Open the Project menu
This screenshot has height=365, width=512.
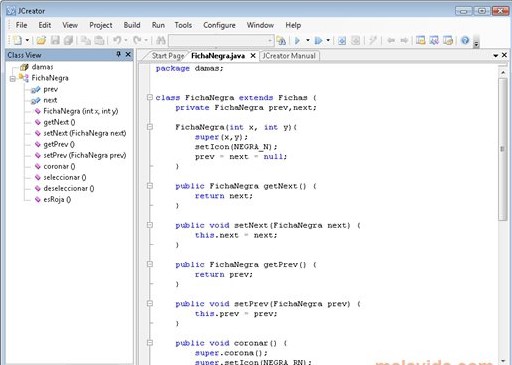pyautogui.click(x=101, y=25)
